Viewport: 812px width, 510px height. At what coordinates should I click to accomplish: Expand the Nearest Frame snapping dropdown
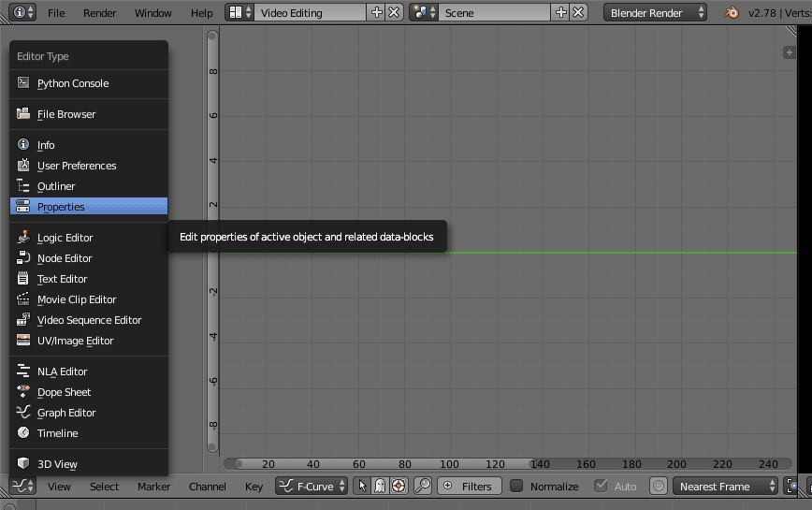point(725,486)
